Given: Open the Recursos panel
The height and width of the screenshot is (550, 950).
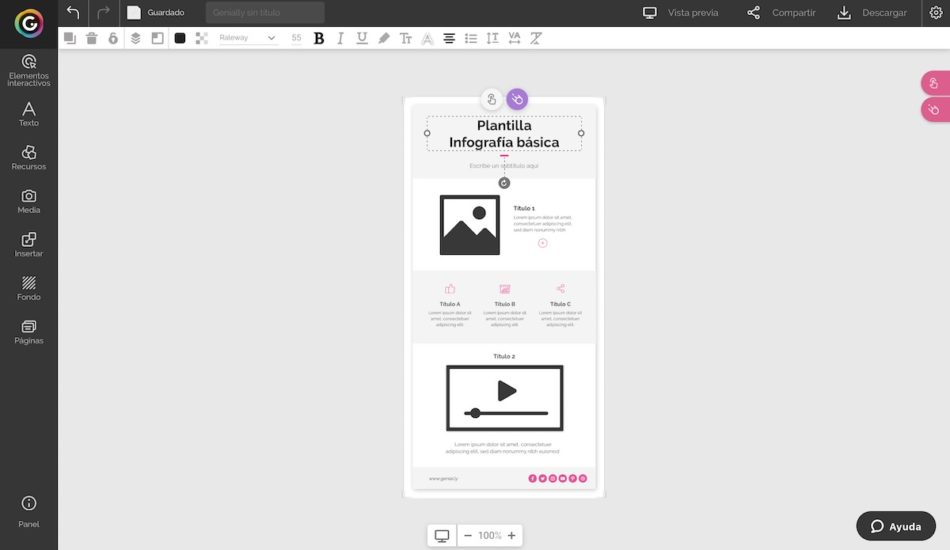Looking at the screenshot, I should pos(29,157).
